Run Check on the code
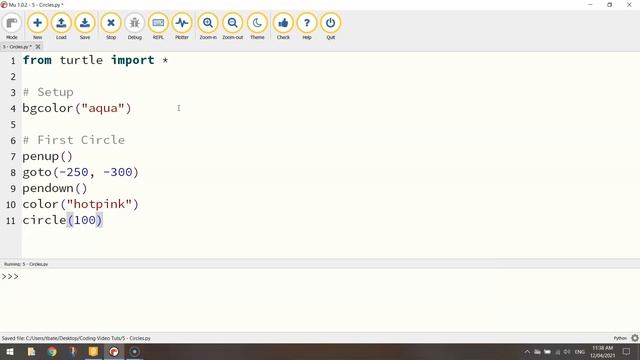This screenshot has width=640, height=360. coord(283,27)
